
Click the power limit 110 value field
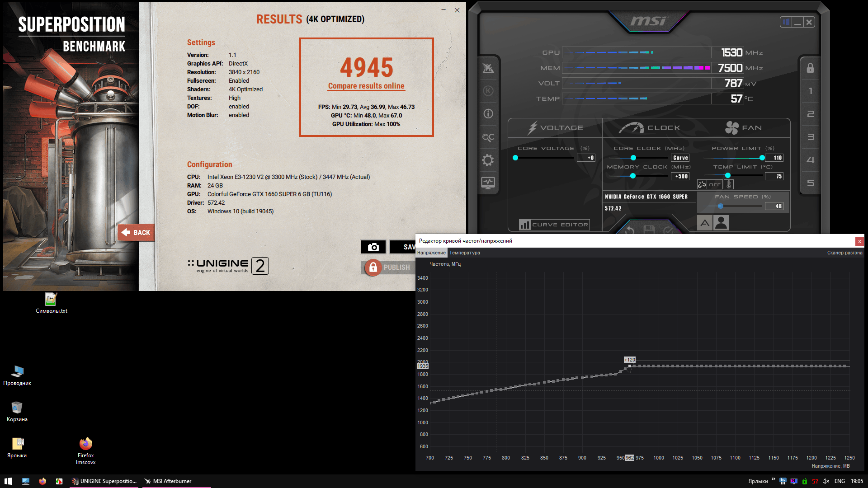click(x=774, y=158)
